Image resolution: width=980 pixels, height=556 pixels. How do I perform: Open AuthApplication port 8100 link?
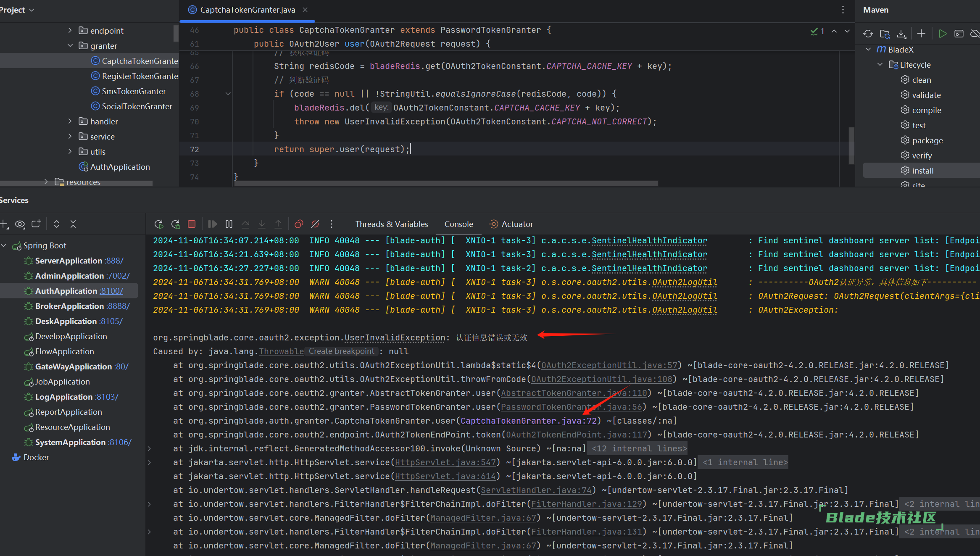(x=111, y=291)
